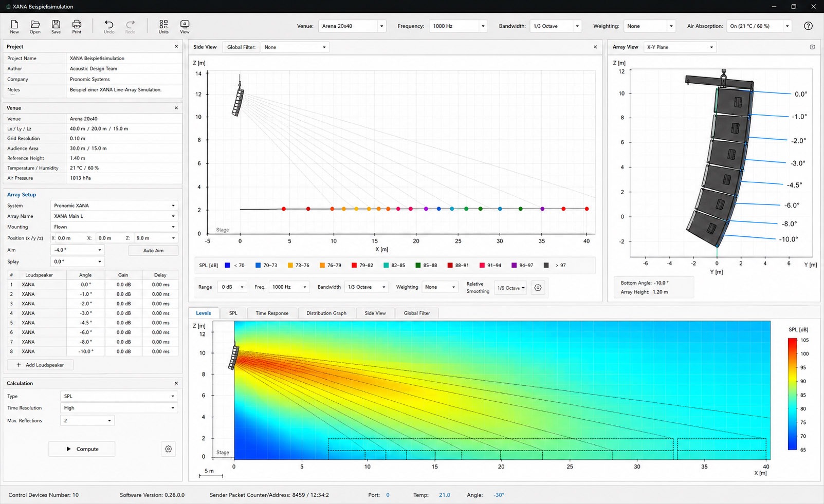Click the Angle value -30° in status bar

pyautogui.click(x=499, y=495)
